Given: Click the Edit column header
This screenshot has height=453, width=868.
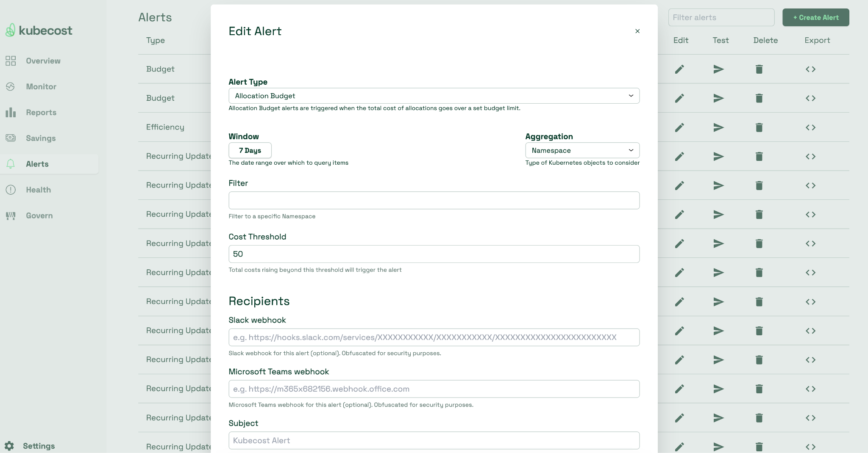Looking at the screenshot, I should pos(681,40).
